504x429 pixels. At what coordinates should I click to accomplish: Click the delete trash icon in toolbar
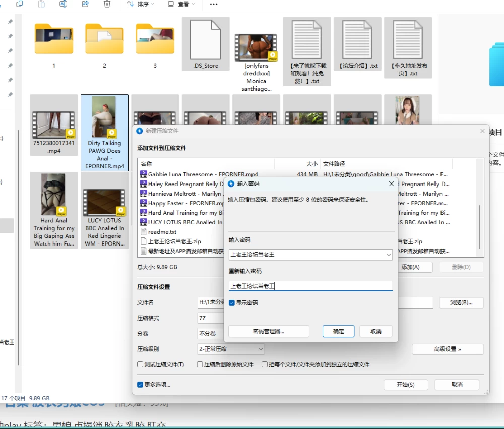click(107, 4)
